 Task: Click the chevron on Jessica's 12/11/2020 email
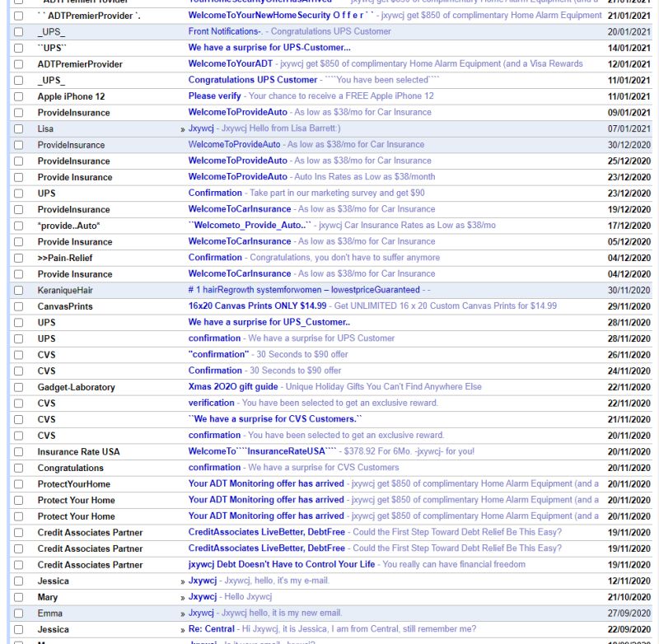point(182,582)
